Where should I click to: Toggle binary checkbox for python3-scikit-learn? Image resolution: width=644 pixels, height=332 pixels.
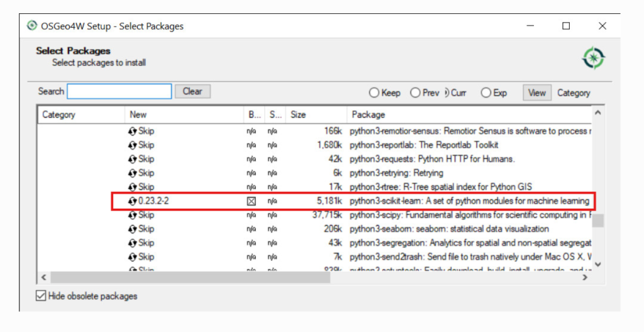click(251, 201)
